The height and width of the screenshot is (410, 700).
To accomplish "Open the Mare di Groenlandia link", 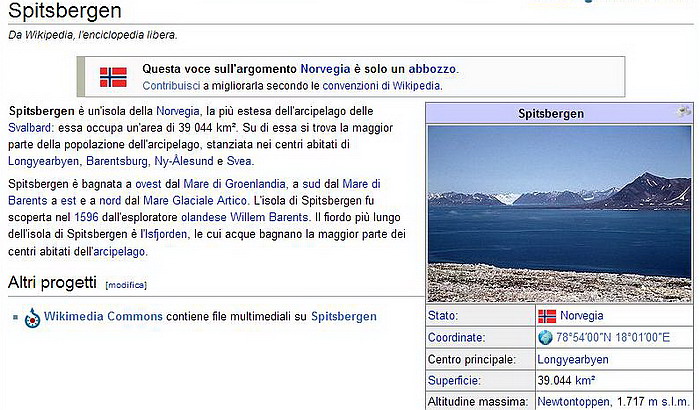I will pyautogui.click(x=234, y=184).
